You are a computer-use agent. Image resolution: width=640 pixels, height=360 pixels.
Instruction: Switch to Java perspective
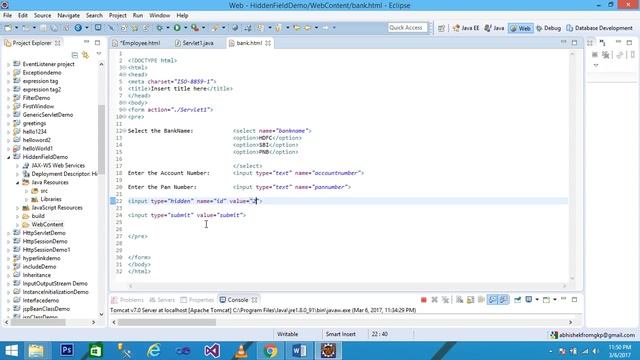[494, 28]
